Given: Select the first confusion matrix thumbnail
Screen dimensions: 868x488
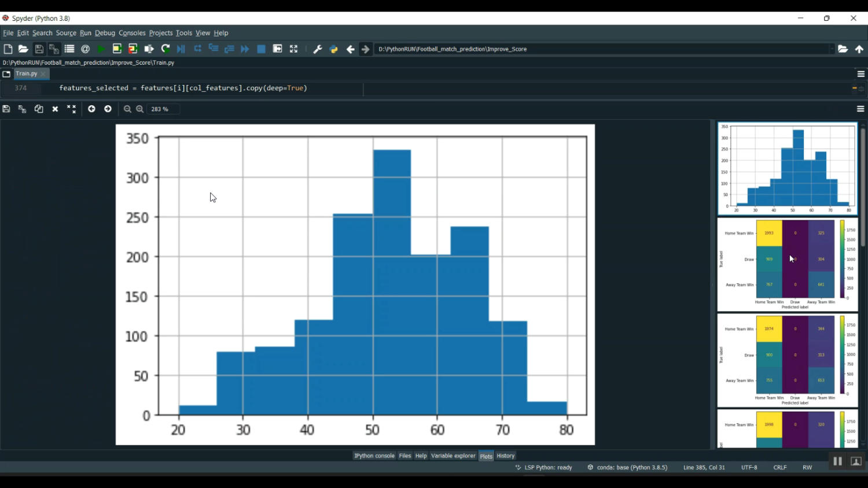Looking at the screenshot, I should click(787, 264).
